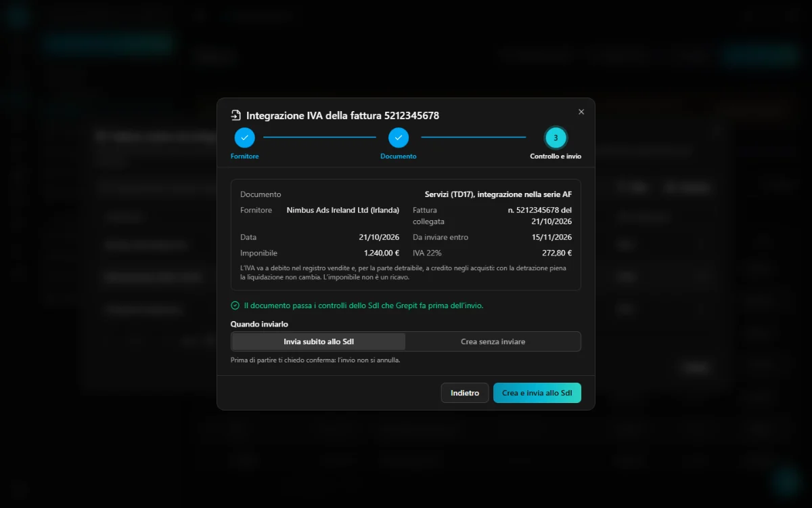The width and height of the screenshot is (812, 508).
Task: Choose 'Crea senza inviare' option
Action: point(493,341)
